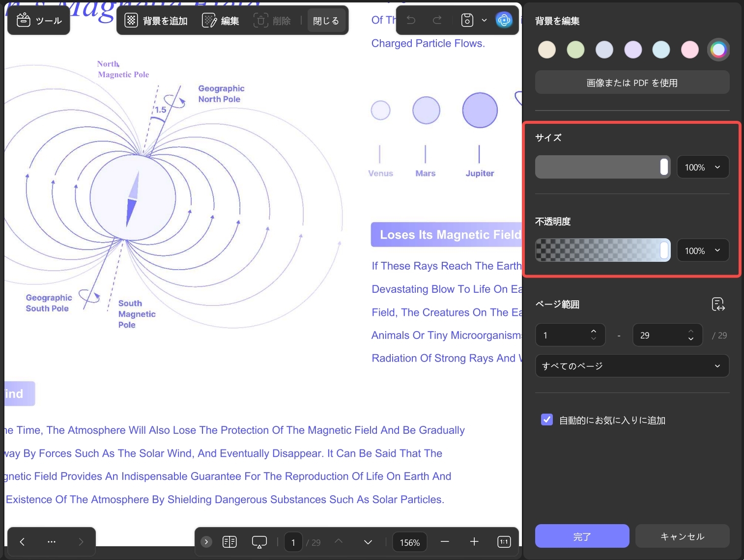Go forward with the right arrow

point(81,542)
